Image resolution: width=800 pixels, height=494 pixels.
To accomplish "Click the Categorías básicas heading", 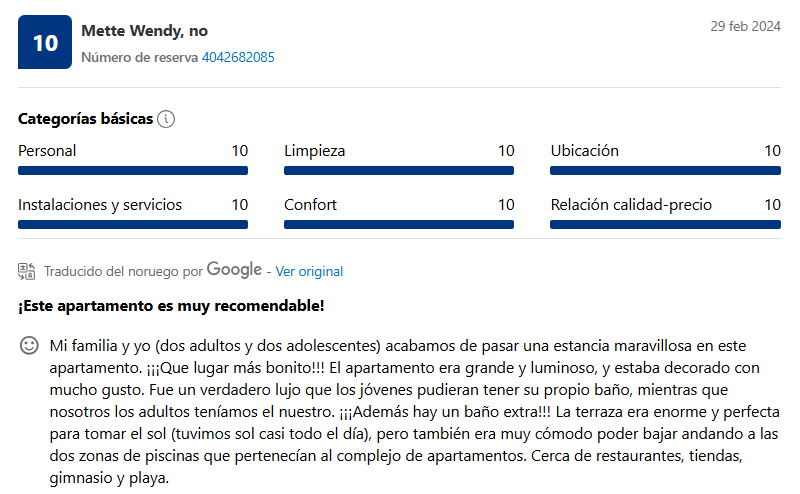I will (85, 119).
